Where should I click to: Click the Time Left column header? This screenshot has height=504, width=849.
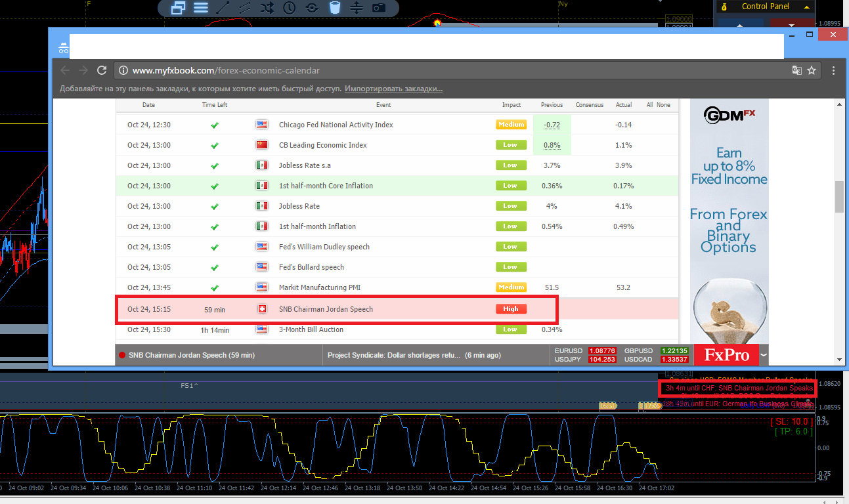coord(215,104)
